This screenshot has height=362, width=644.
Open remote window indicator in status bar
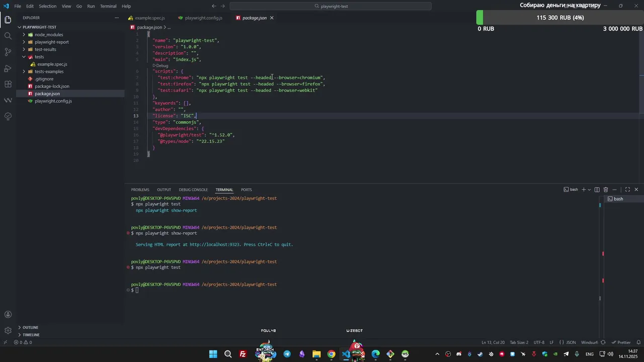coord(5,342)
